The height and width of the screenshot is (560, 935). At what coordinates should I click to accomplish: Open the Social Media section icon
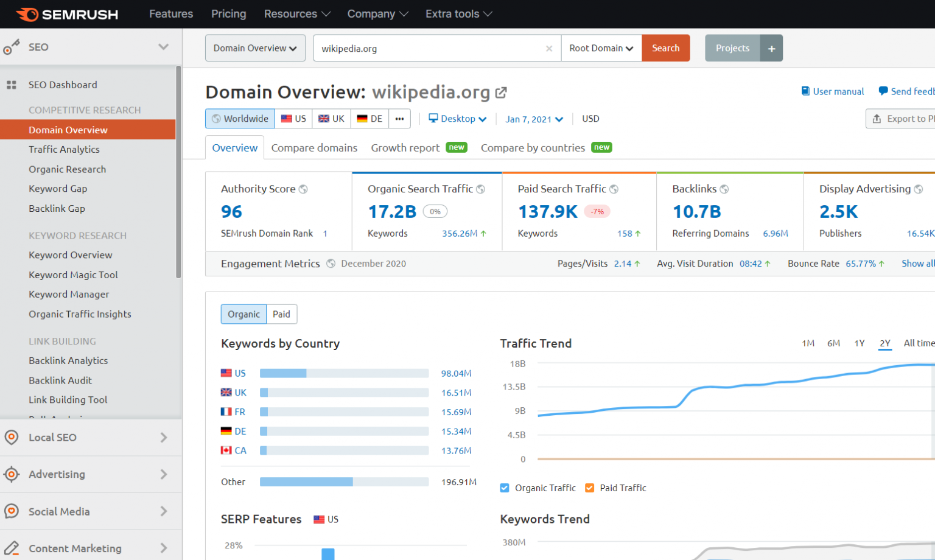pyautogui.click(x=10, y=511)
